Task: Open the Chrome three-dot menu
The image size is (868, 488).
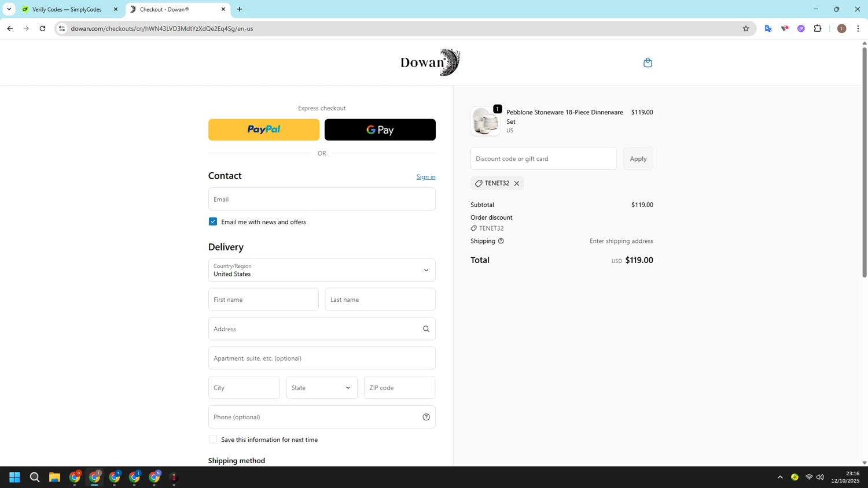Action: click(x=858, y=28)
